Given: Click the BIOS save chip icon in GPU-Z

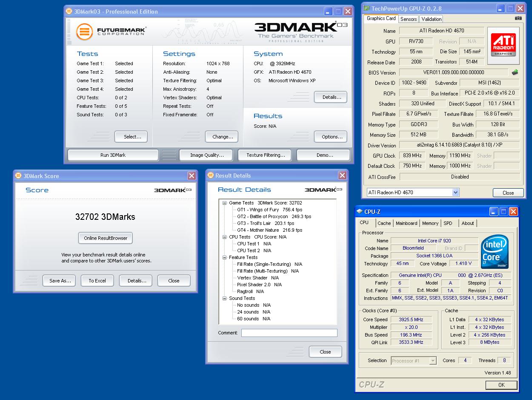Looking at the screenshot, I should coord(515,72).
